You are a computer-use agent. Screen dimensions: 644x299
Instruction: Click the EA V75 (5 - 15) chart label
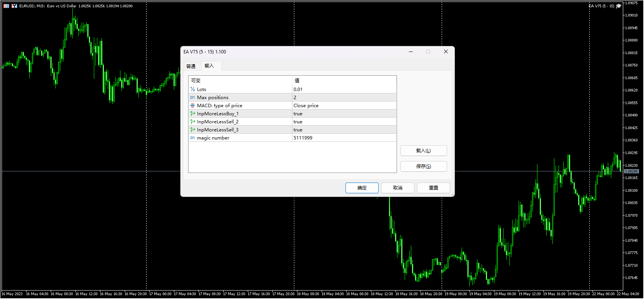[601, 6]
